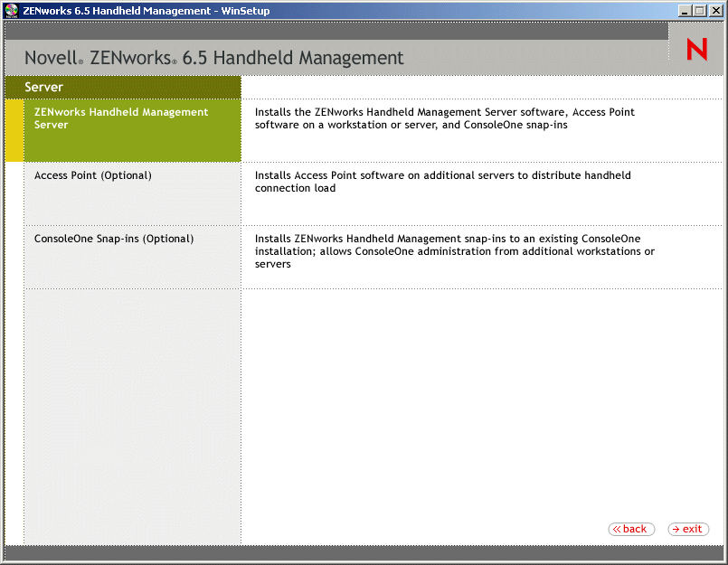Image resolution: width=728 pixels, height=565 pixels.
Task: Maximize the WinSetup window
Action: [698, 10]
